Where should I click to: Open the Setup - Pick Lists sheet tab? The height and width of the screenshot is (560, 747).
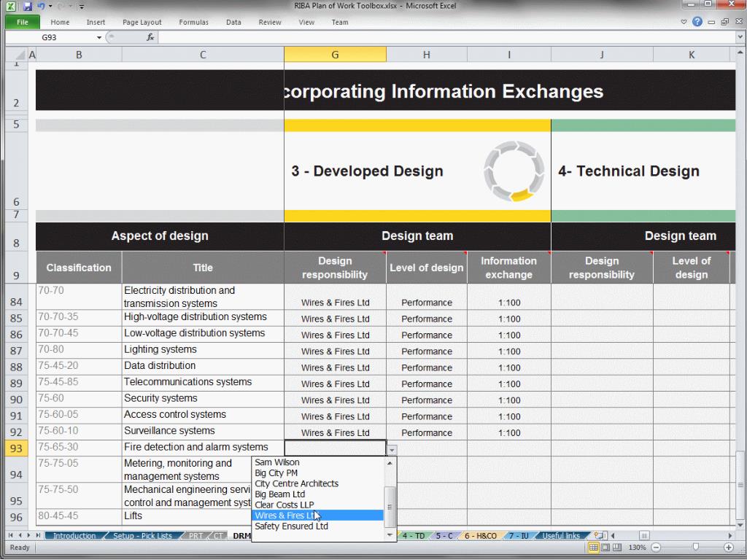coord(142,536)
